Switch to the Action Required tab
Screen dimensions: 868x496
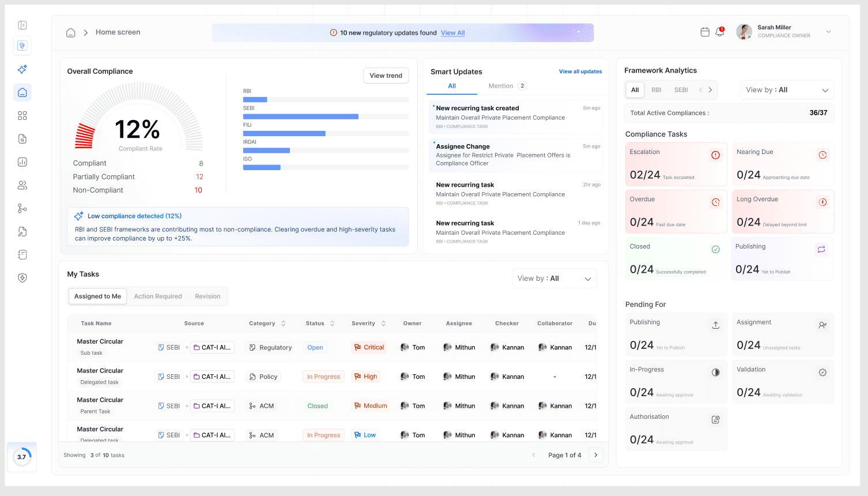[x=158, y=296]
